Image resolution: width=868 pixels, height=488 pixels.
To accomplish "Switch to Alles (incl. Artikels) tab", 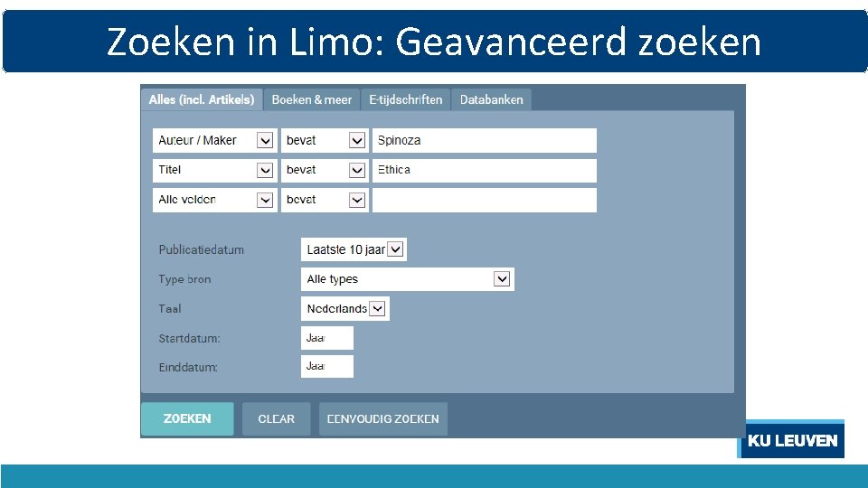I will coord(202,99).
